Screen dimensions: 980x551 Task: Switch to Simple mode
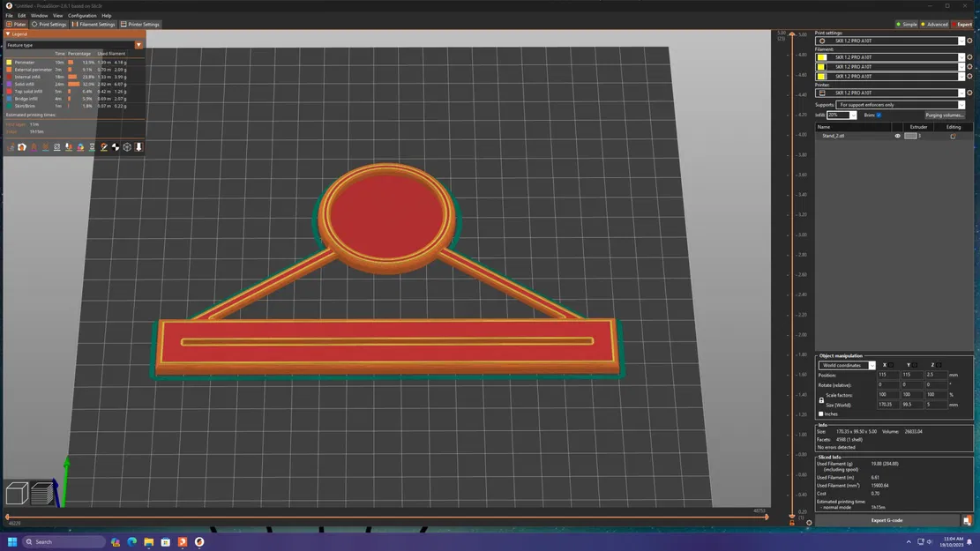906,25
